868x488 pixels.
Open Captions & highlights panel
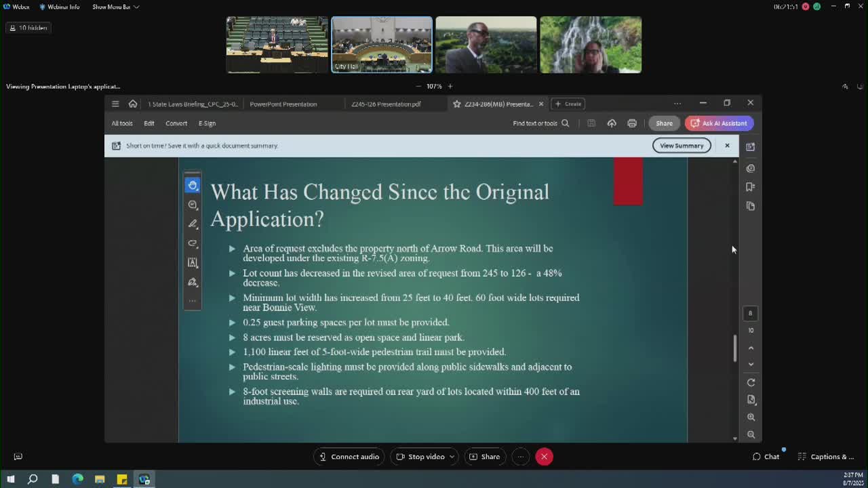click(826, 457)
